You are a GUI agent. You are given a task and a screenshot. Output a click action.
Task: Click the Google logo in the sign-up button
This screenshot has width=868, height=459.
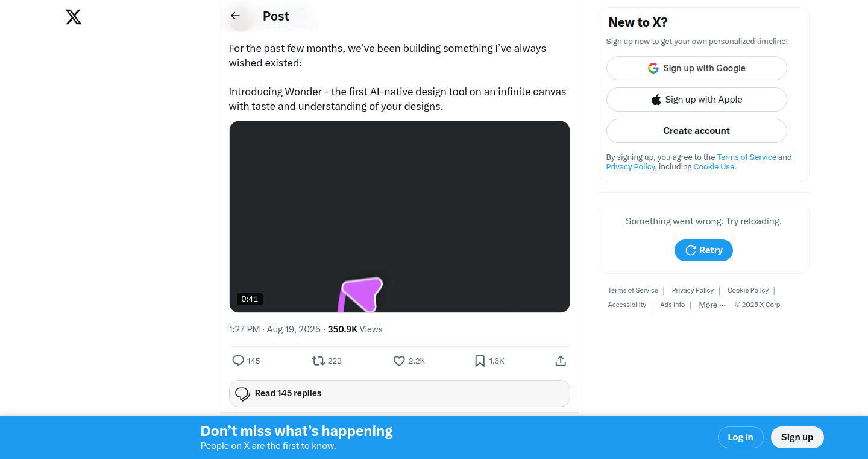[x=653, y=68]
